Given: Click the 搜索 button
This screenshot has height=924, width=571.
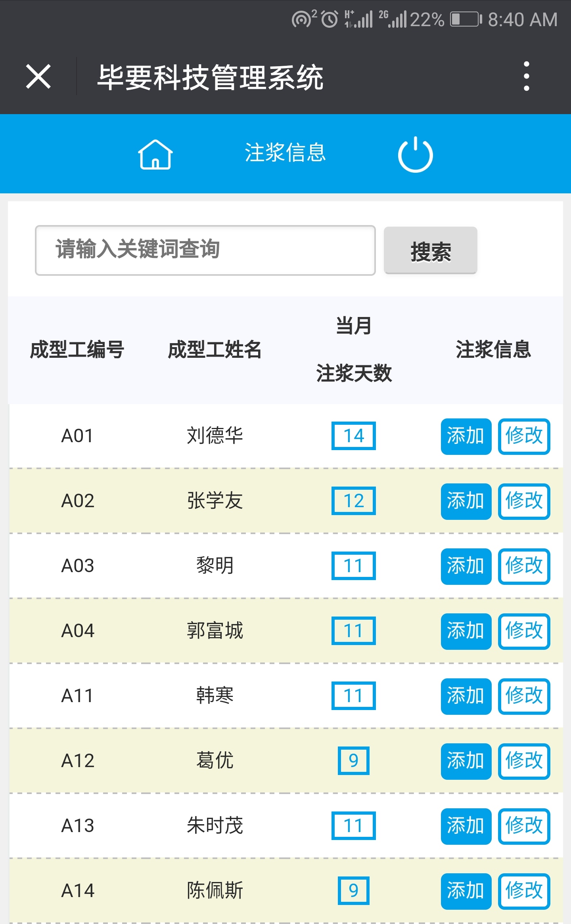Looking at the screenshot, I should point(431,250).
